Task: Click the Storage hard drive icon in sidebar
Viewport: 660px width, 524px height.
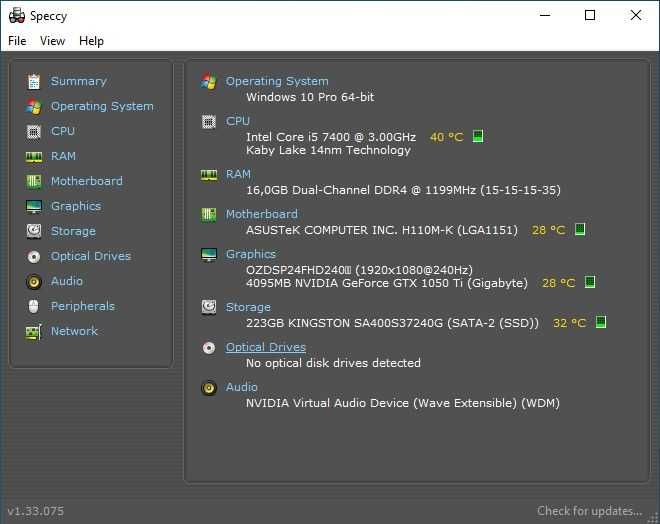Action: [34, 231]
